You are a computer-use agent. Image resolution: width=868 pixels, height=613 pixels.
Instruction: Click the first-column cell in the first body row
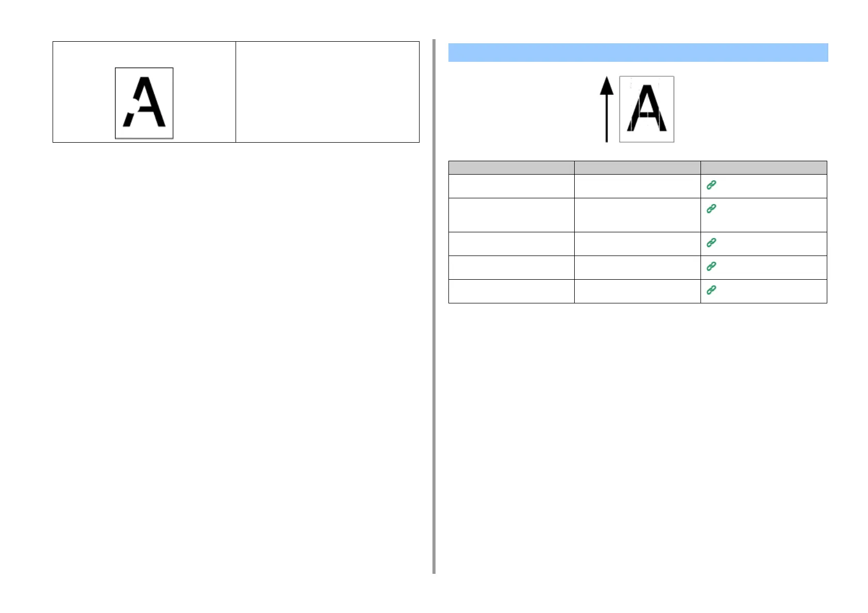pyautogui.click(x=511, y=186)
